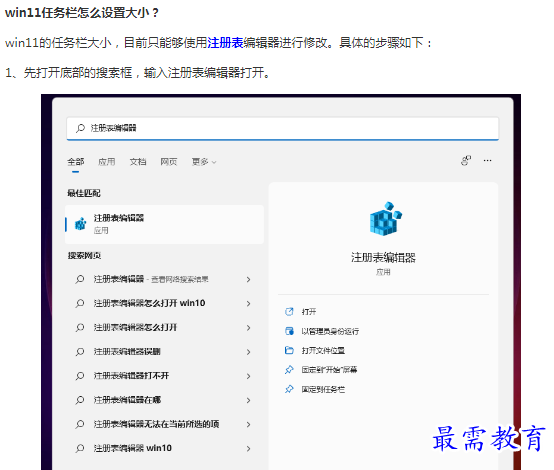Viewport: 554px width, 470px height.
Task: Expand chevron for 怎么打开 win10 row
Action: click(x=248, y=304)
